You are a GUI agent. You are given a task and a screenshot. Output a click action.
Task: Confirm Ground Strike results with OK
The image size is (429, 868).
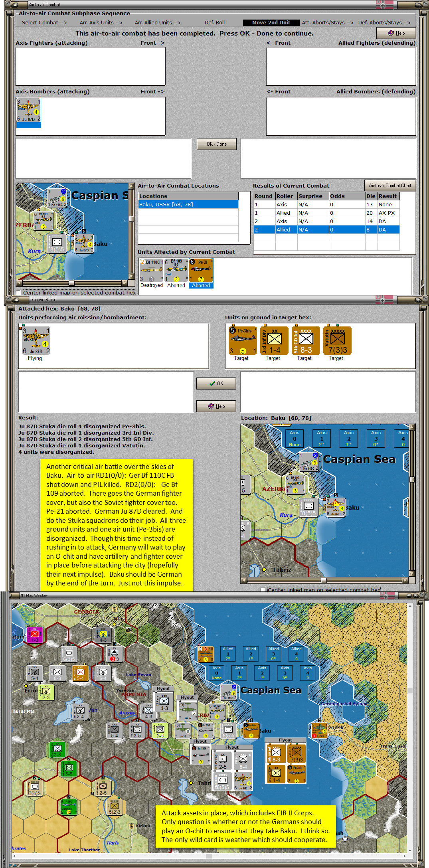pos(216,384)
